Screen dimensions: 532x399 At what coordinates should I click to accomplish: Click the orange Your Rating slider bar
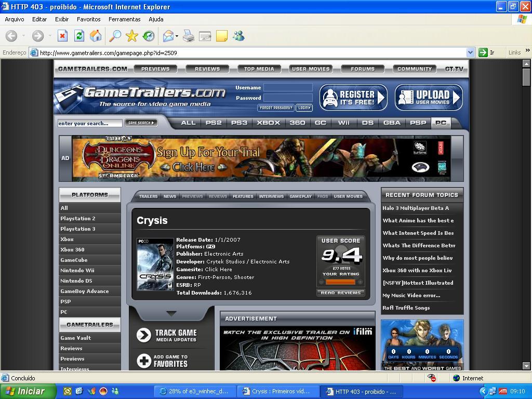pyautogui.click(x=340, y=282)
